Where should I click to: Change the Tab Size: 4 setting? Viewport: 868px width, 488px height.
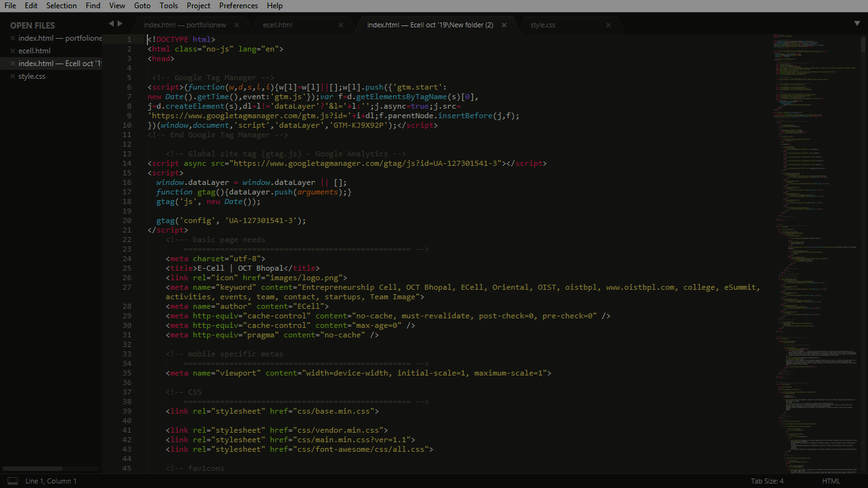(767, 481)
